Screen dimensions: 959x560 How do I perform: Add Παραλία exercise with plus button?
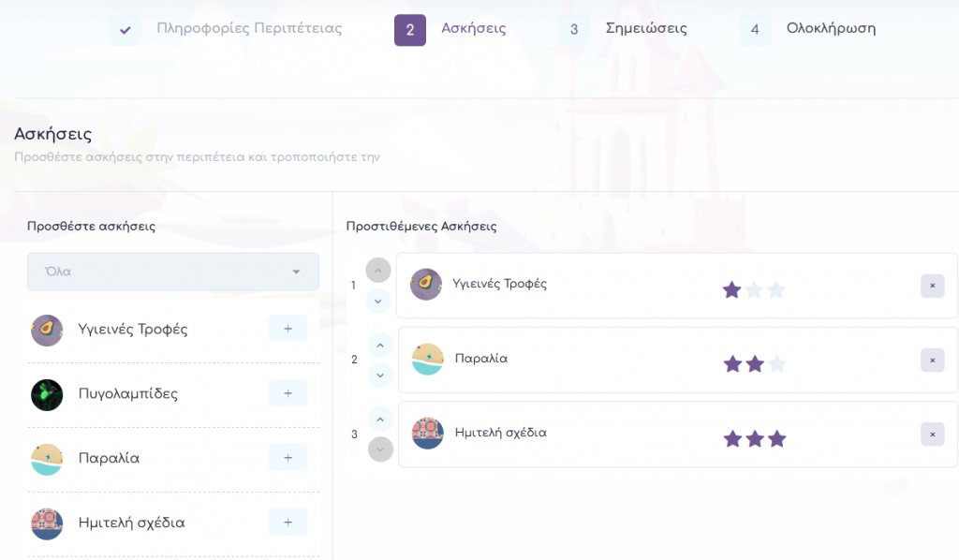(288, 458)
